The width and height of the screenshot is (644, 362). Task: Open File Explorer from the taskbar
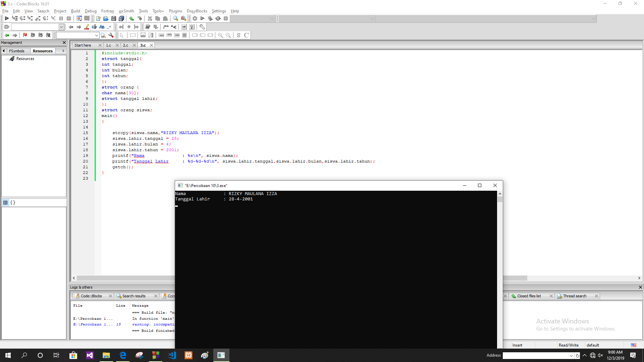[106, 355]
